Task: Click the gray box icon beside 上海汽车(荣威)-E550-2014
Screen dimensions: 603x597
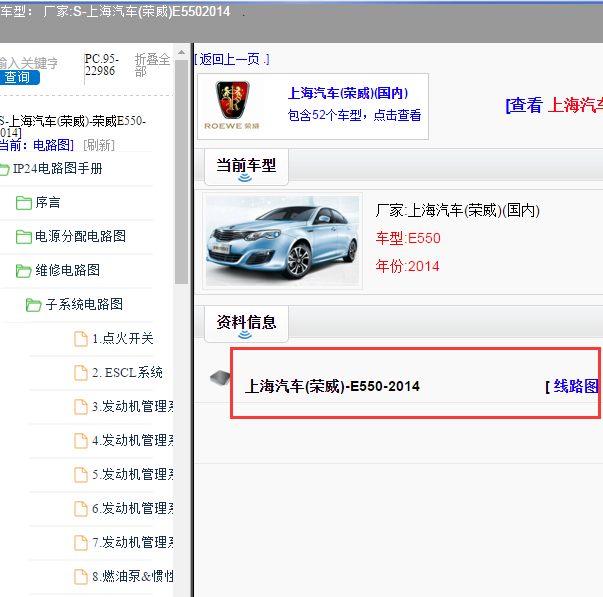Action: [x=220, y=377]
